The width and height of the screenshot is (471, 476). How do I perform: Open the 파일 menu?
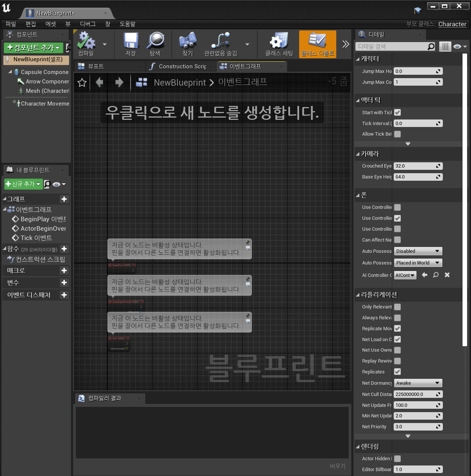coord(11,24)
